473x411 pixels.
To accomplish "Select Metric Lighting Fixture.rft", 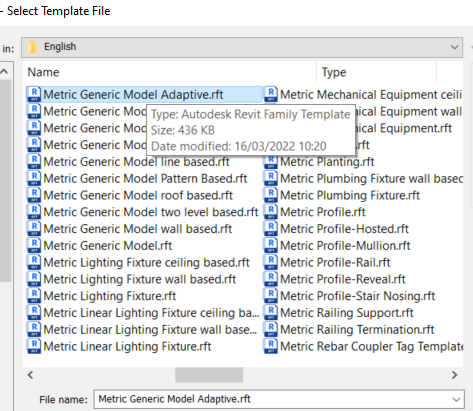I will (110, 296).
